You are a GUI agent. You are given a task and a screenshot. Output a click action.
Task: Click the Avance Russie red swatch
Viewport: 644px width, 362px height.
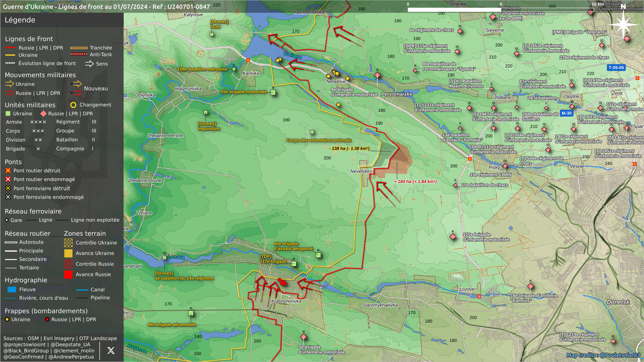click(68, 275)
